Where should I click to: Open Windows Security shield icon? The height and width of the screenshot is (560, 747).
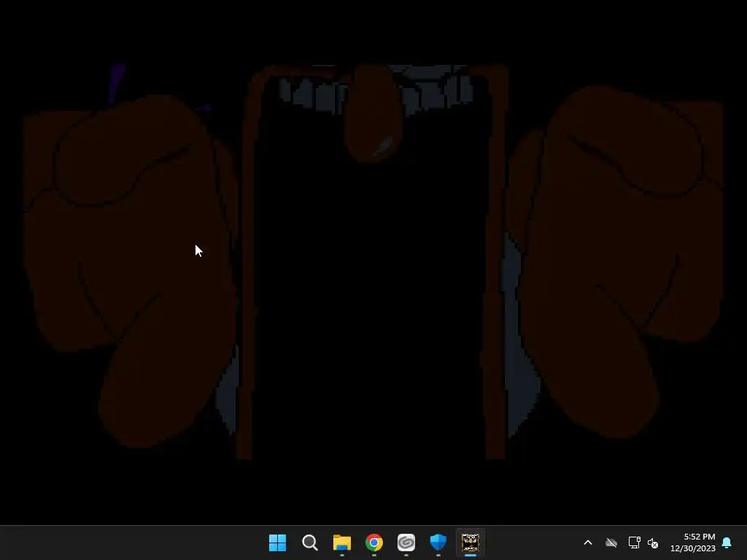(x=438, y=542)
